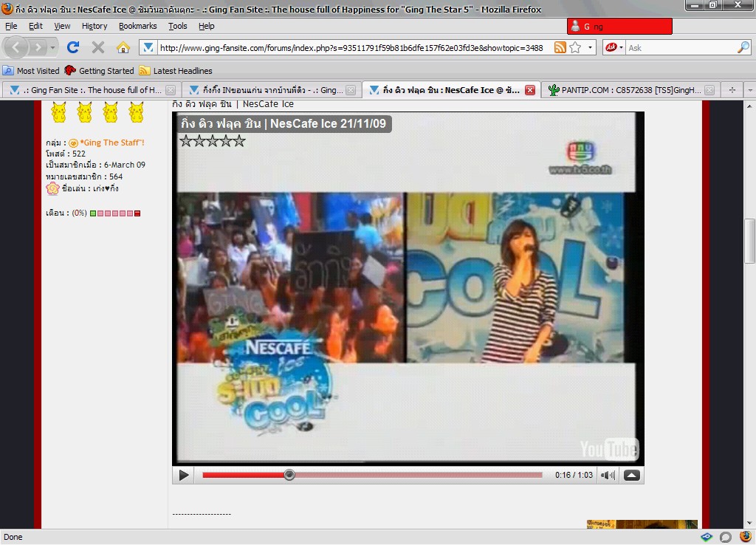
Task: Open a new tab
Action: (x=732, y=90)
